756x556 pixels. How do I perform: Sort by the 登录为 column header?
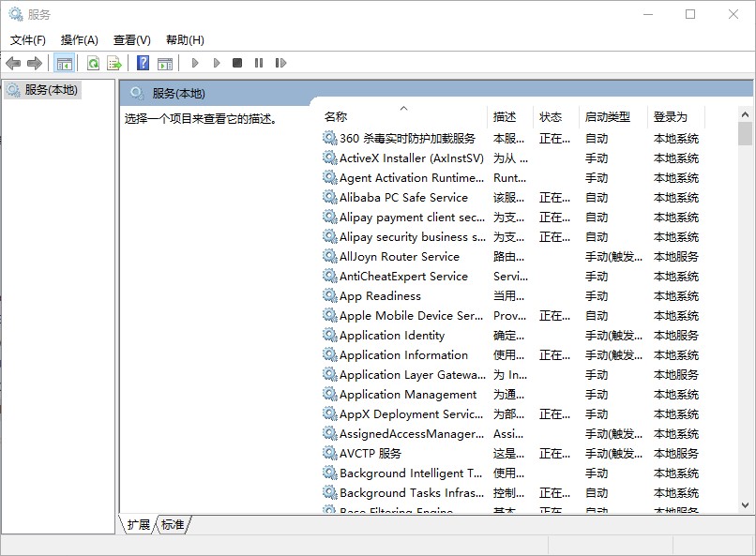point(676,117)
